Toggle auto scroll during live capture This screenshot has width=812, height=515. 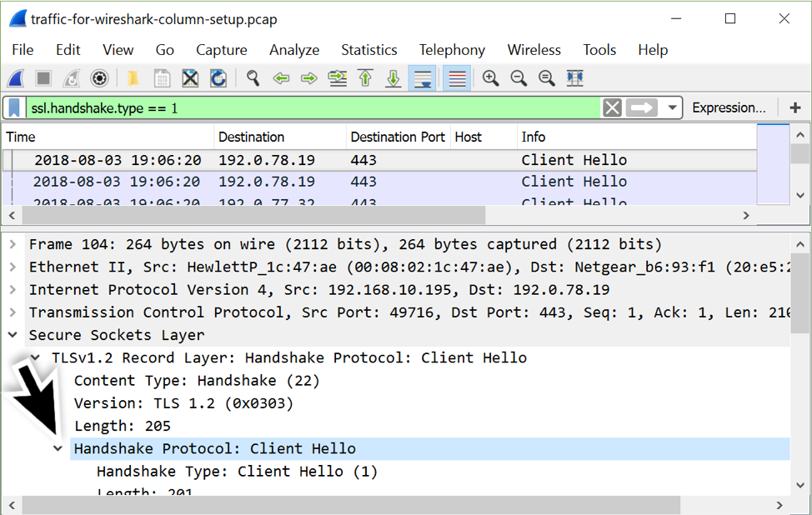tap(423, 78)
